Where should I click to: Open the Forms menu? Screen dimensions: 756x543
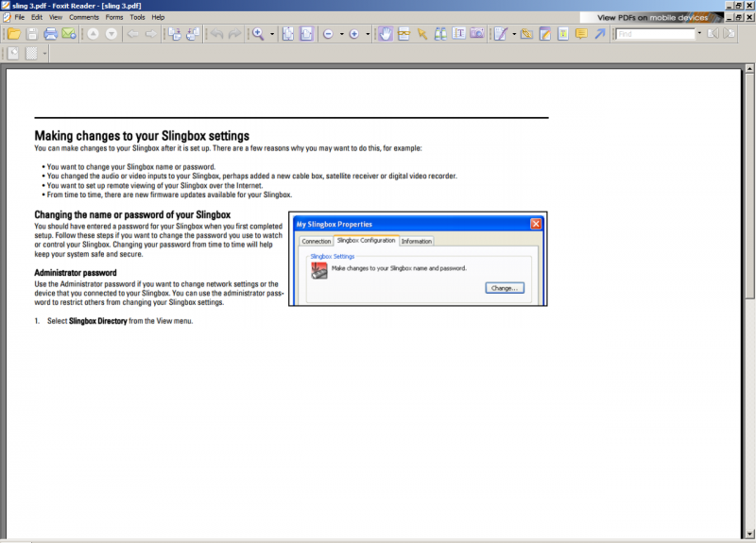(x=114, y=17)
